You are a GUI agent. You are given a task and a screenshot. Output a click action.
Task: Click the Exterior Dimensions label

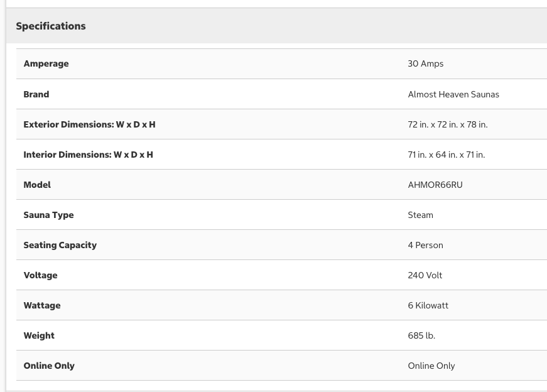(x=89, y=124)
